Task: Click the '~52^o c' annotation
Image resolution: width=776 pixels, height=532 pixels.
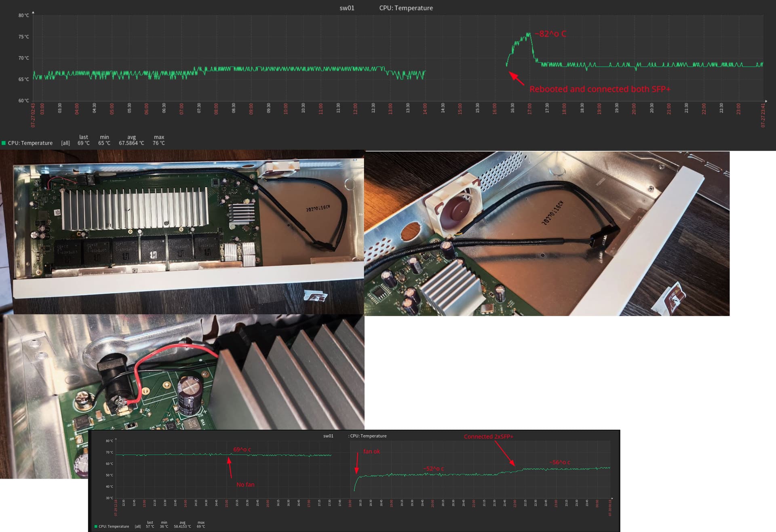Action: pos(433,469)
